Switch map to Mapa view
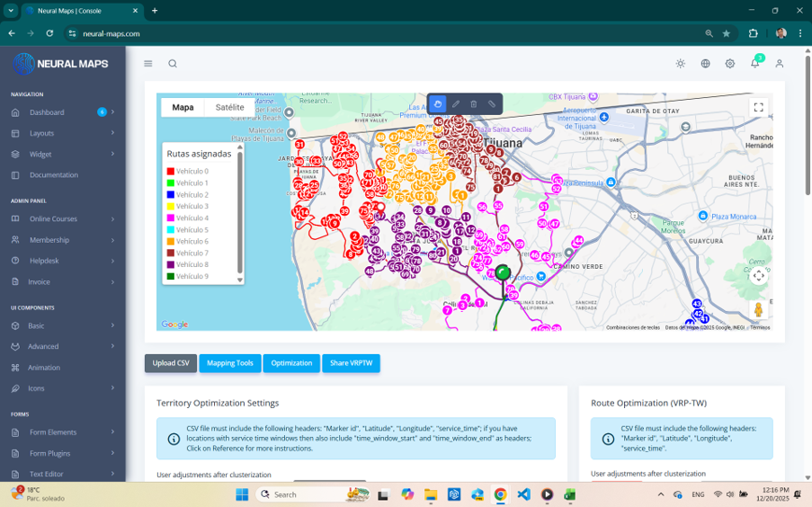The height and width of the screenshot is (507, 812). click(x=183, y=107)
